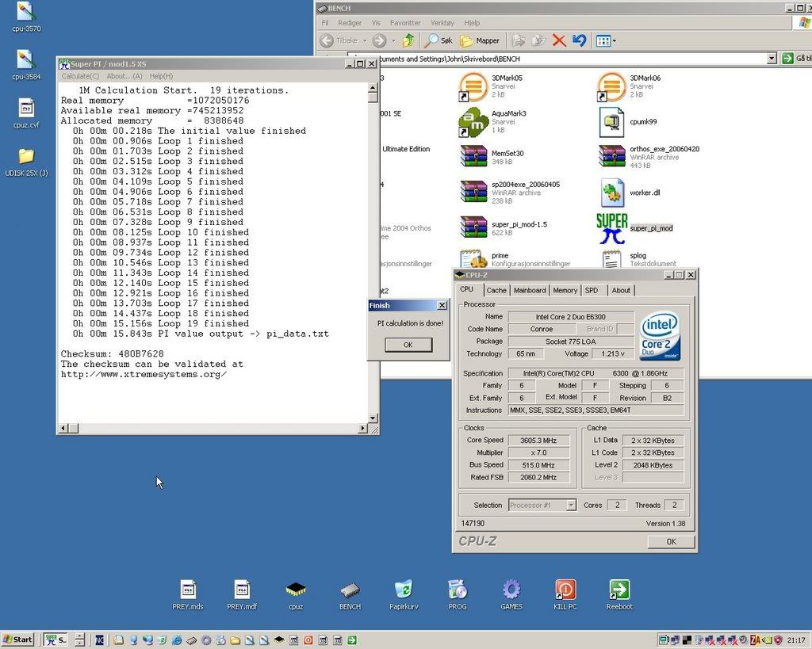Open the About...(A) menu in Super PI
The height and width of the screenshot is (649, 812).
124,76
